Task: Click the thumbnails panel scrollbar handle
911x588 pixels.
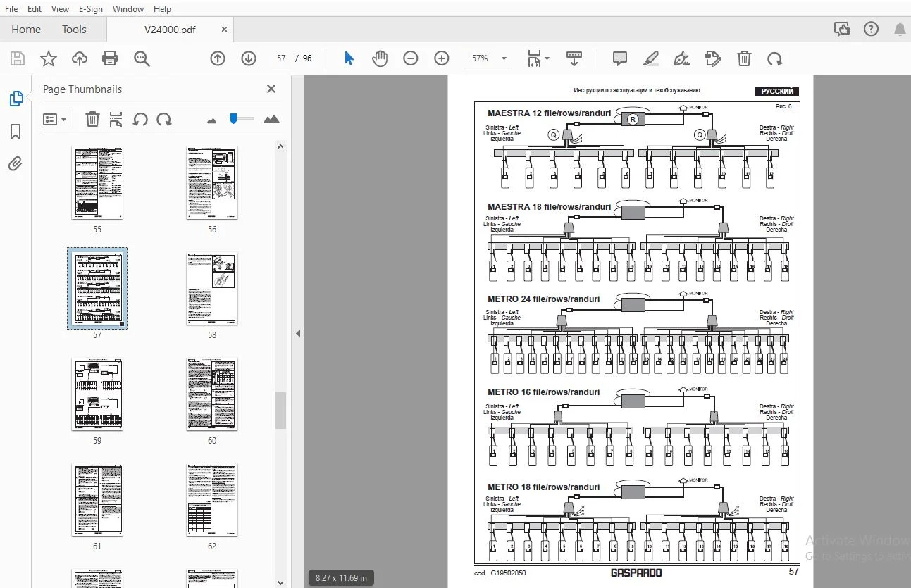Action: 280,411
